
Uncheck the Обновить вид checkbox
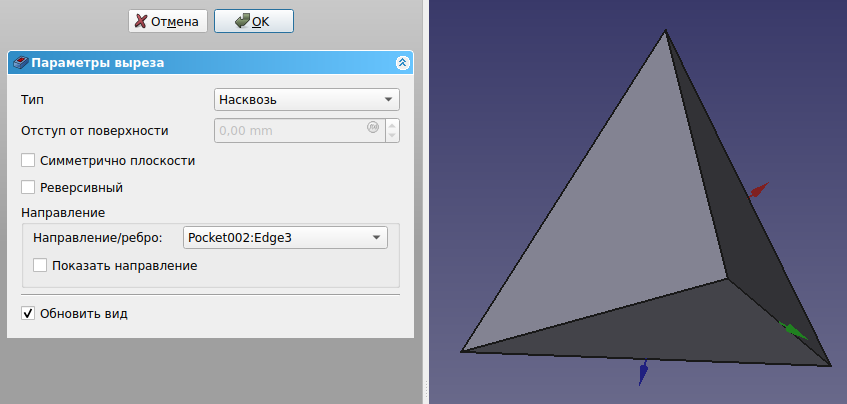point(28,313)
